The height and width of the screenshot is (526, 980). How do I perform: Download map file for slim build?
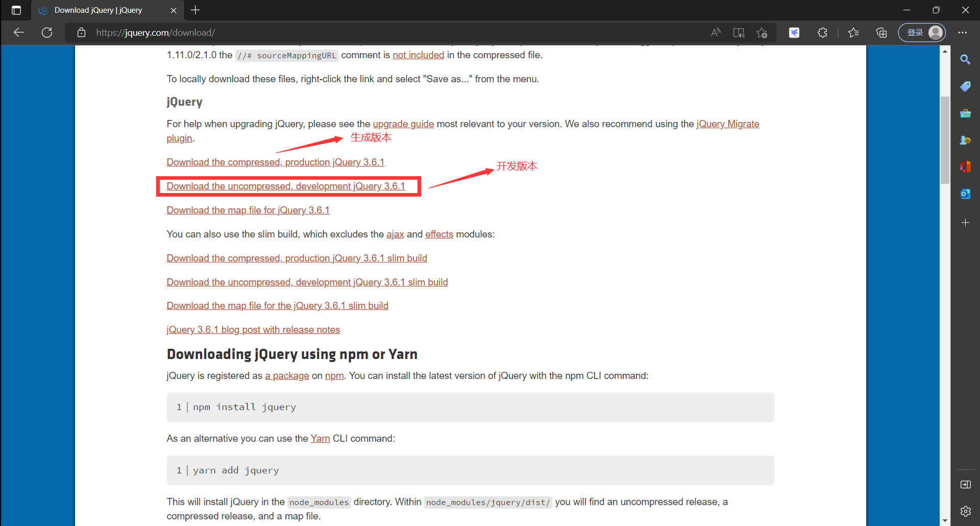click(x=278, y=306)
